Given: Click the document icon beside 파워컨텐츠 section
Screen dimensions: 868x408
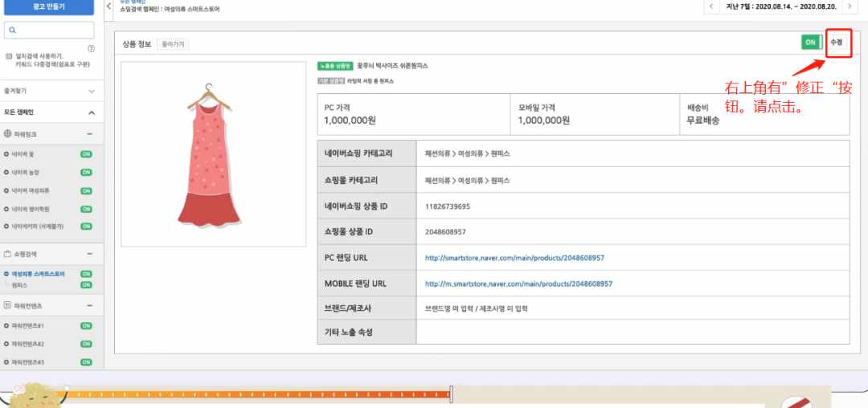Looking at the screenshot, I should click(8, 305).
